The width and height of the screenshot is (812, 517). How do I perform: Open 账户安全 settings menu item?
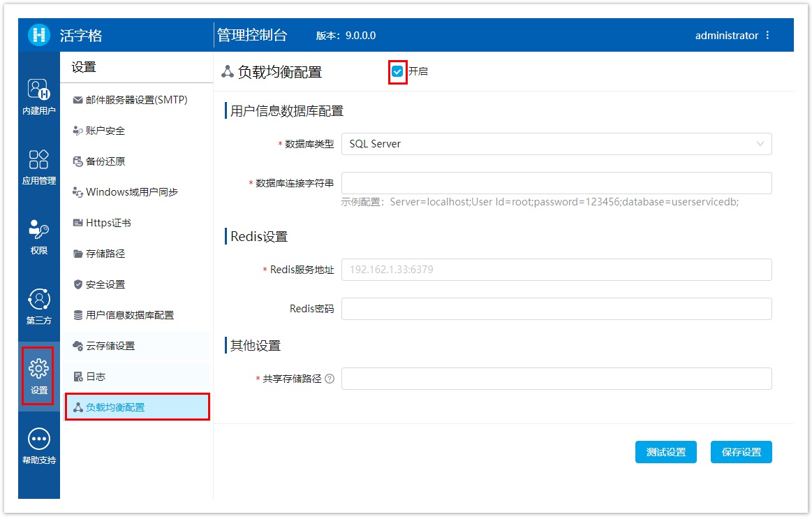tap(105, 131)
